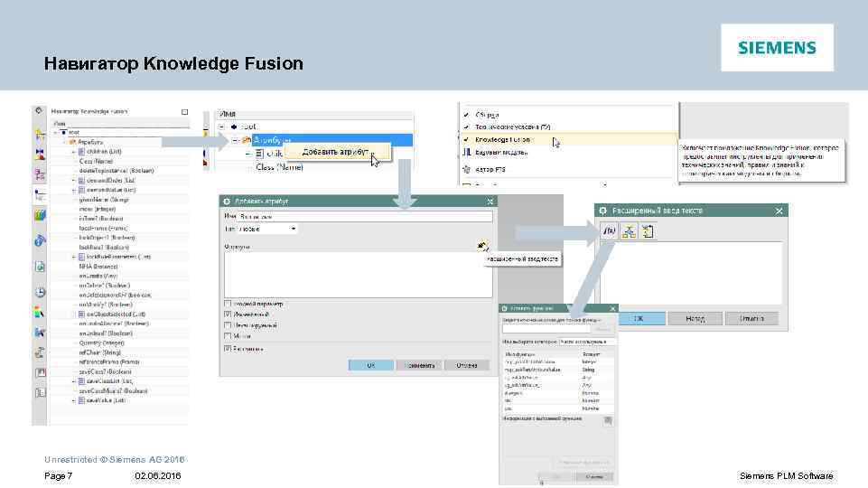Click the maximize square in the navigator header
The image size is (868, 488).
184,111
